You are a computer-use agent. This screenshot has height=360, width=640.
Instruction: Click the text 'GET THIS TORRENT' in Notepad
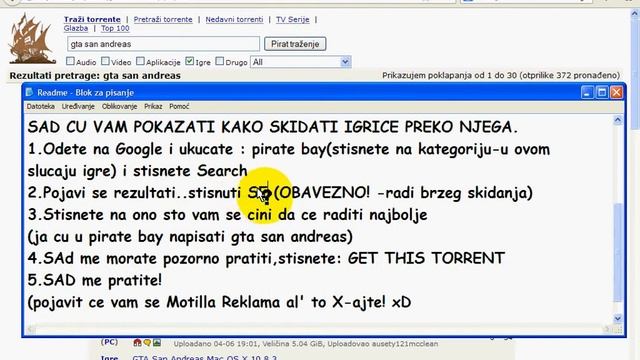coord(426,258)
